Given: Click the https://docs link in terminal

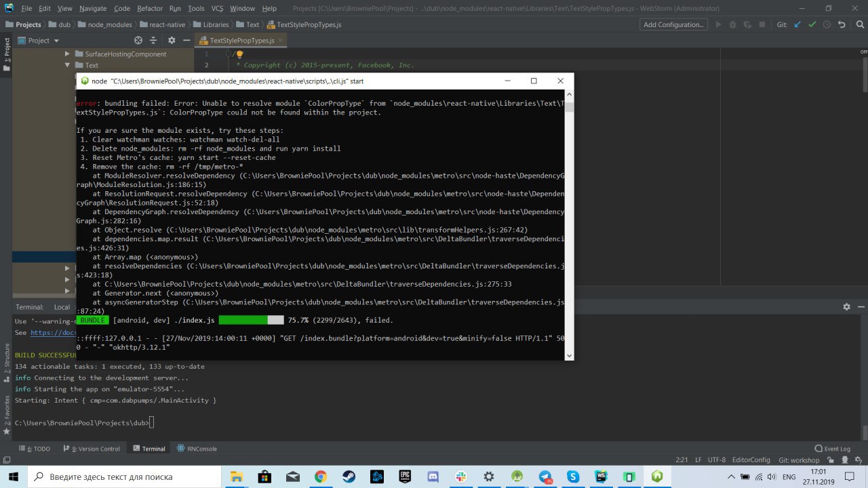Looking at the screenshot, I should click(53, 333).
